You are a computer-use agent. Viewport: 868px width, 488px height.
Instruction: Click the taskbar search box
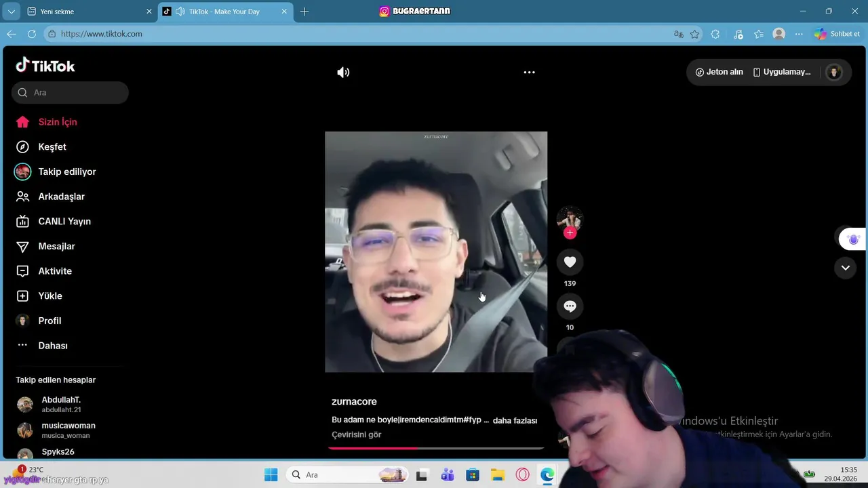[x=347, y=474]
